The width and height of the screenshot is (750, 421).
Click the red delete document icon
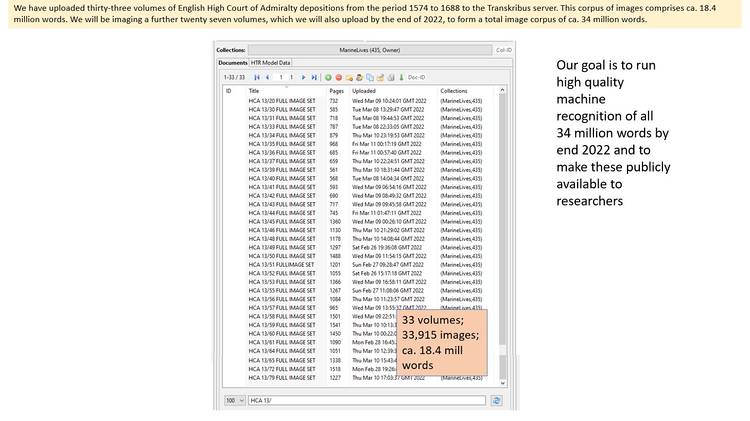340,77
